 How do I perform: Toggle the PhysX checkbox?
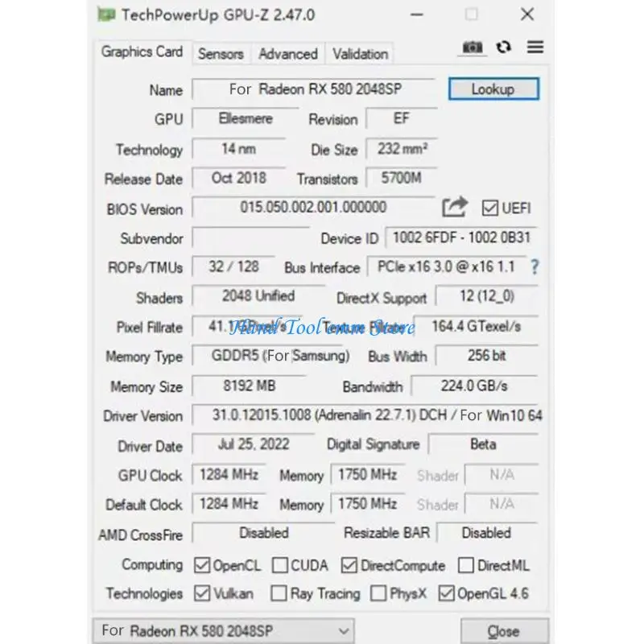point(378,593)
